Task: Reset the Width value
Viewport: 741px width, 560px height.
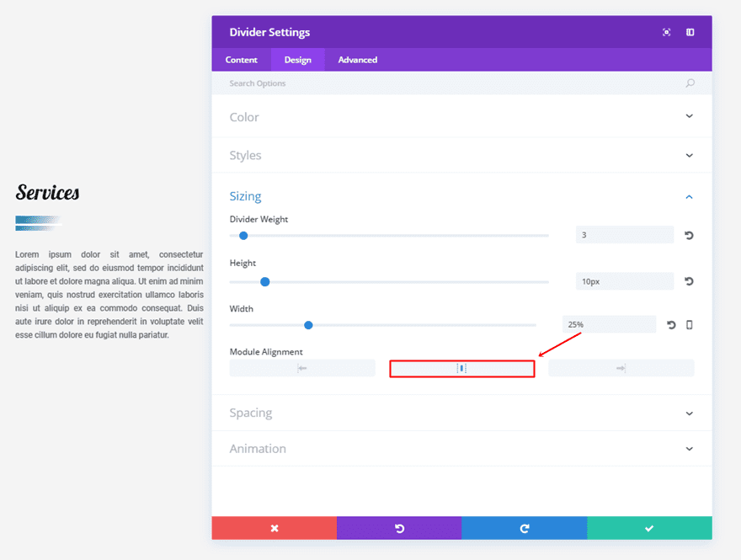Action: click(671, 325)
